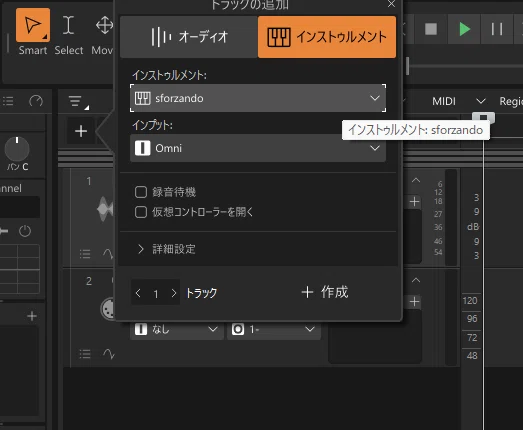The image size is (523, 430).
Task: Select the Select text-cursor tool
Action: (x=68, y=25)
